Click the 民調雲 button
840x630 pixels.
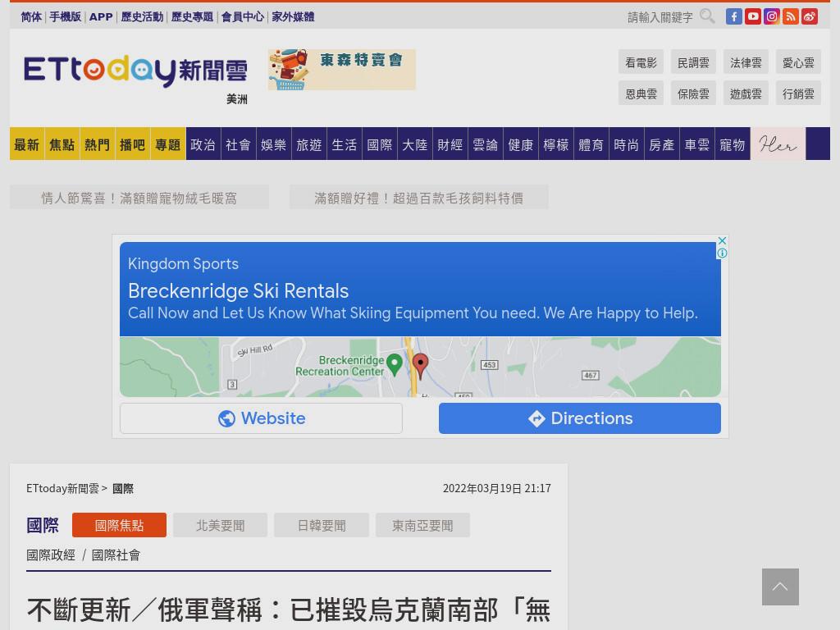tap(693, 62)
